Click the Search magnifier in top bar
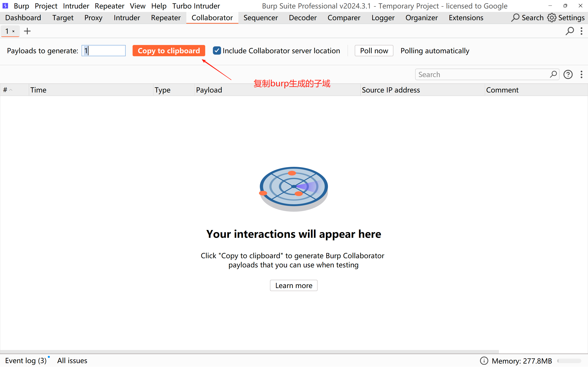 point(515,17)
